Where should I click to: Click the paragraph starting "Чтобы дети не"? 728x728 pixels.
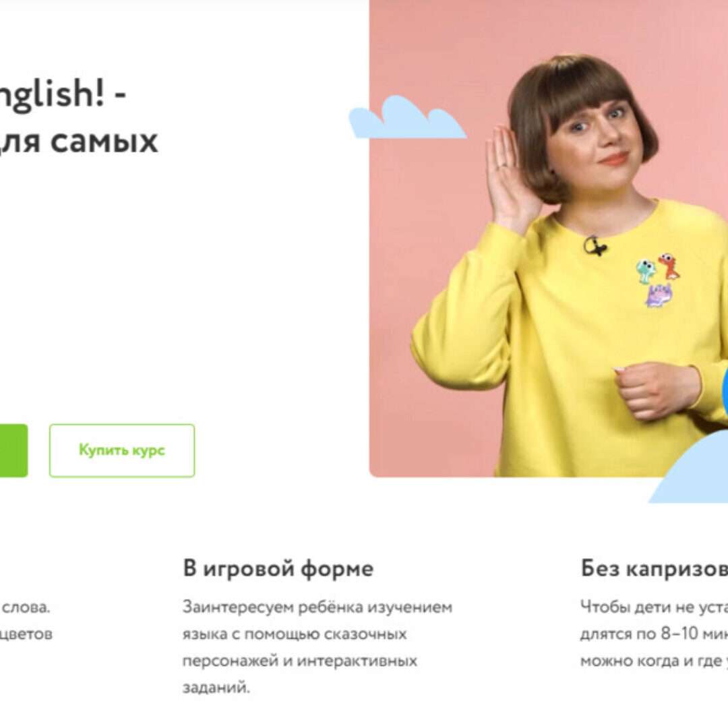tap(654, 633)
